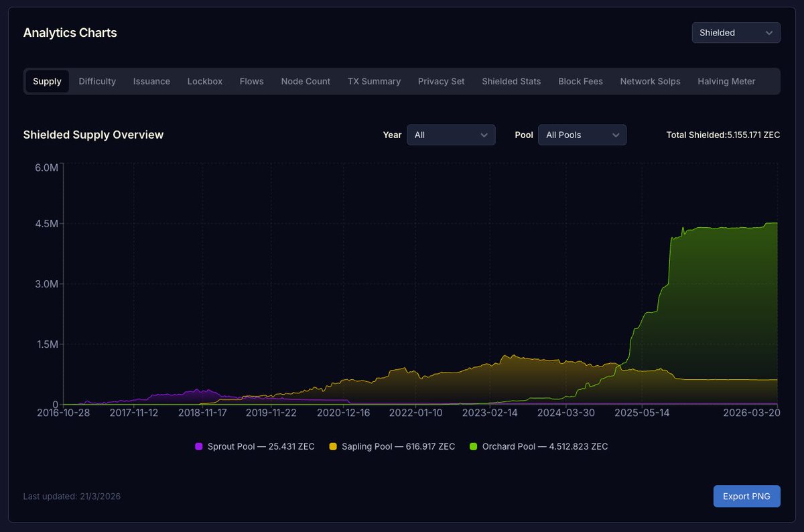Select the Supply tab
The height and width of the screenshot is (532, 804).
tap(47, 81)
